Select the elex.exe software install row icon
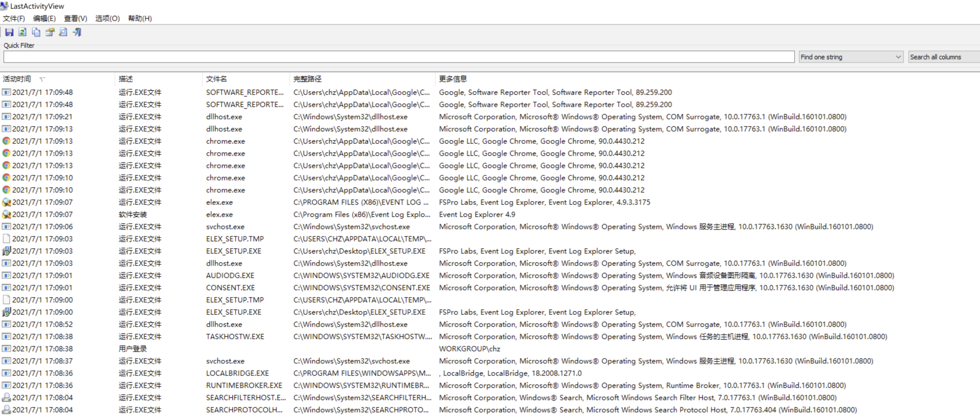980x417 pixels. [6, 214]
